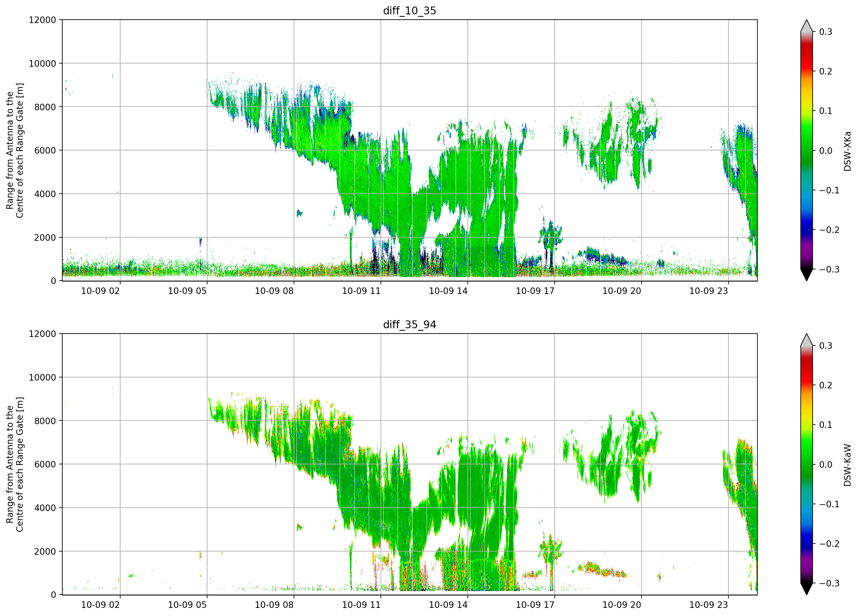858x616 pixels.
Task: Click the '10-09 02' tick label under diff_10_35
Action: (x=100, y=291)
